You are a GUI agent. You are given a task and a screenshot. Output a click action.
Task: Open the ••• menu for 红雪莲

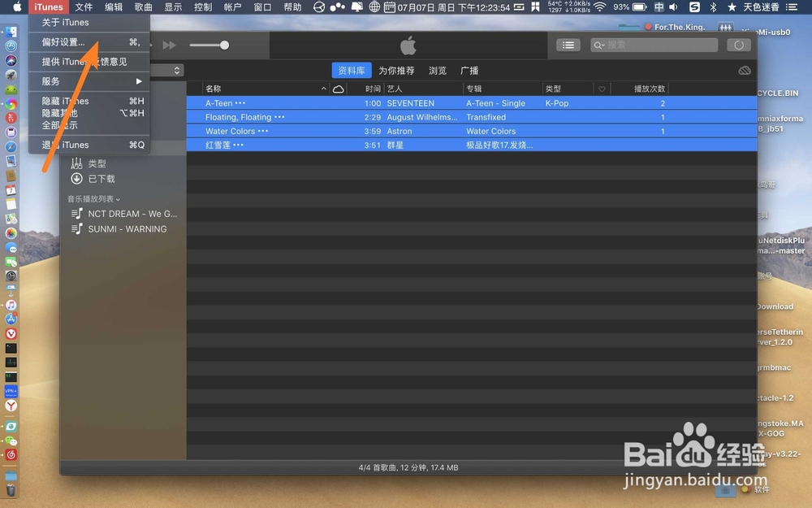[238, 145]
